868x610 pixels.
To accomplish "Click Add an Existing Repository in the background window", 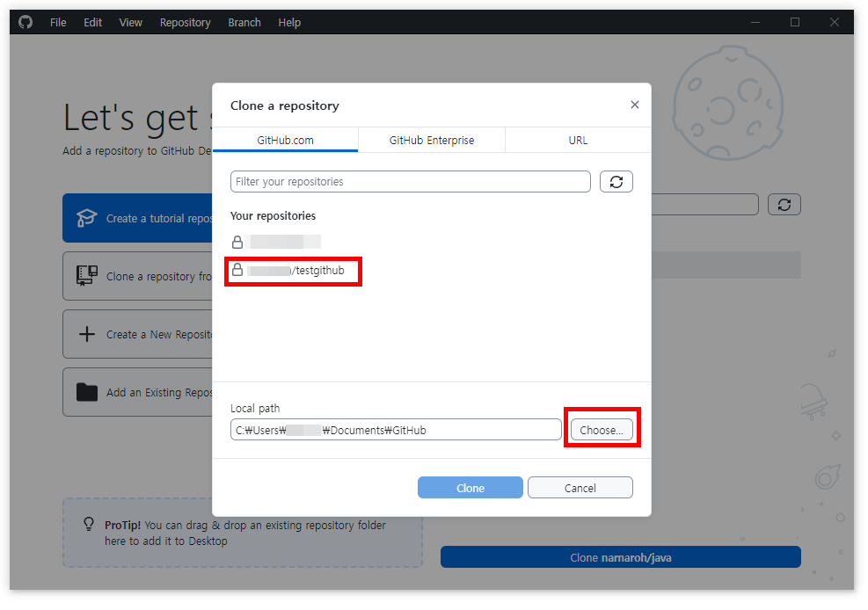I will 137,392.
